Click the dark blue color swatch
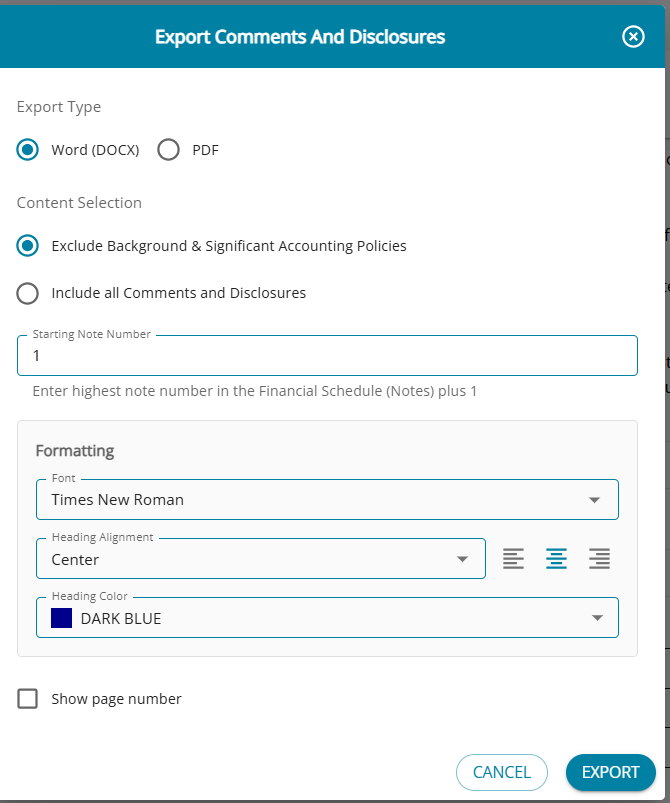 click(x=61, y=618)
